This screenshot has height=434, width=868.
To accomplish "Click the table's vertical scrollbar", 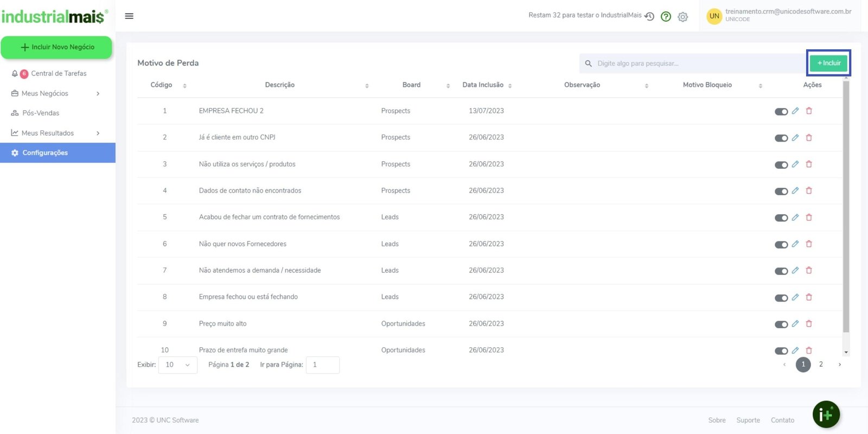I will [x=846, y=217].
